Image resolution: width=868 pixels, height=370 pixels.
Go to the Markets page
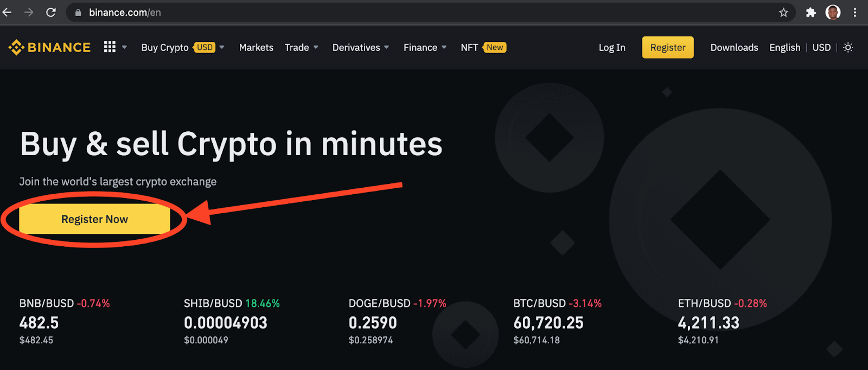click(x=256, y=48)
